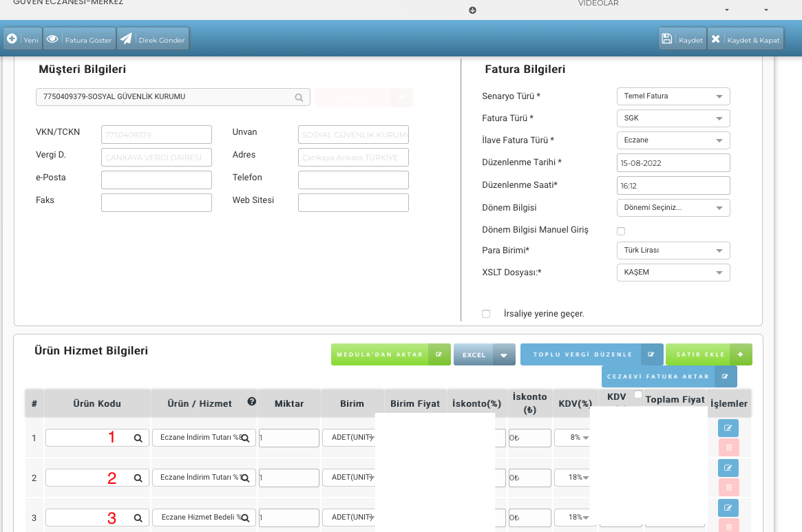The width and height of the screenshot is (802, 532).
Task: Click search icon in row 2 product name
Action: coord(245,478)
